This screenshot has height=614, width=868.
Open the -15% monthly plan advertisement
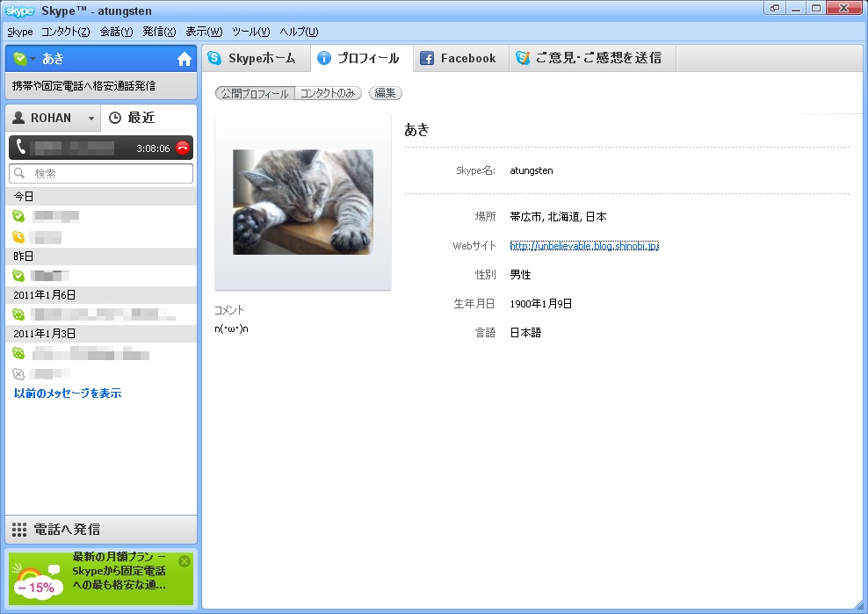coord(101,579)
